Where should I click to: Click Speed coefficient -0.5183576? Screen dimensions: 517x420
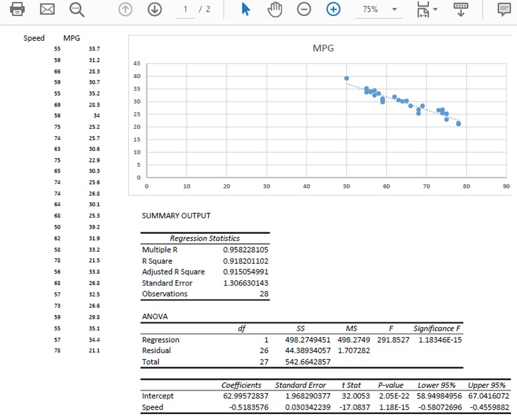click(249, 407)
